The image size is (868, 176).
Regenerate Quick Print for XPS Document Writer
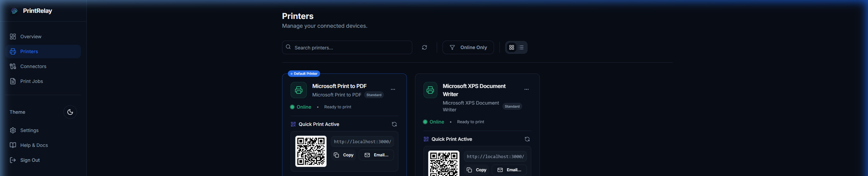(x=527, y=139)
